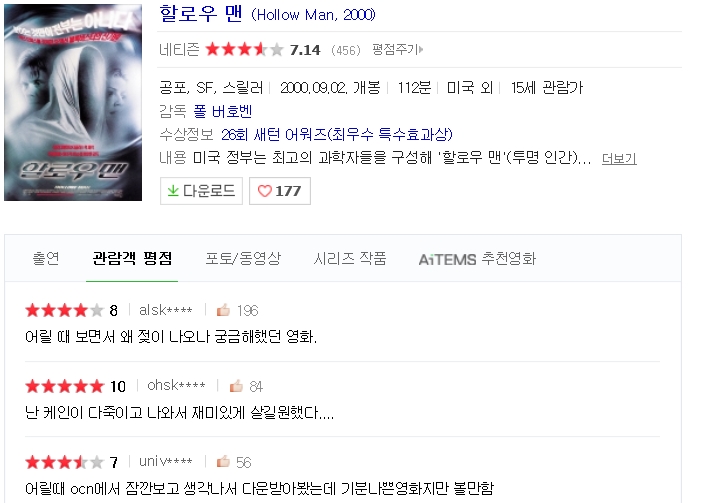Open the 시리즈 작품 tab
This screenshot has width=720, height=503.
(350, 258)
